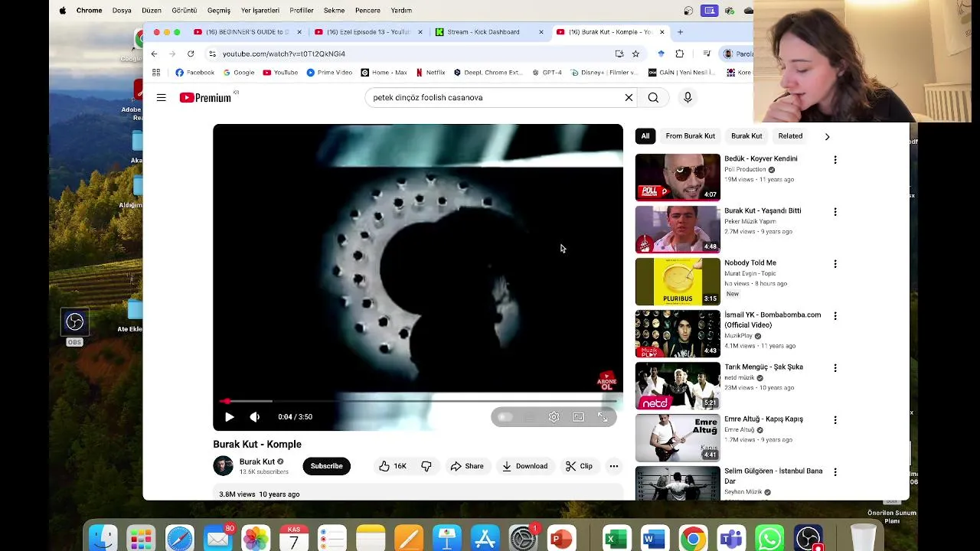Screen dimensions: 980x551
Task: Play the Burak Kut - Komple video
Action: coord(229,417)
